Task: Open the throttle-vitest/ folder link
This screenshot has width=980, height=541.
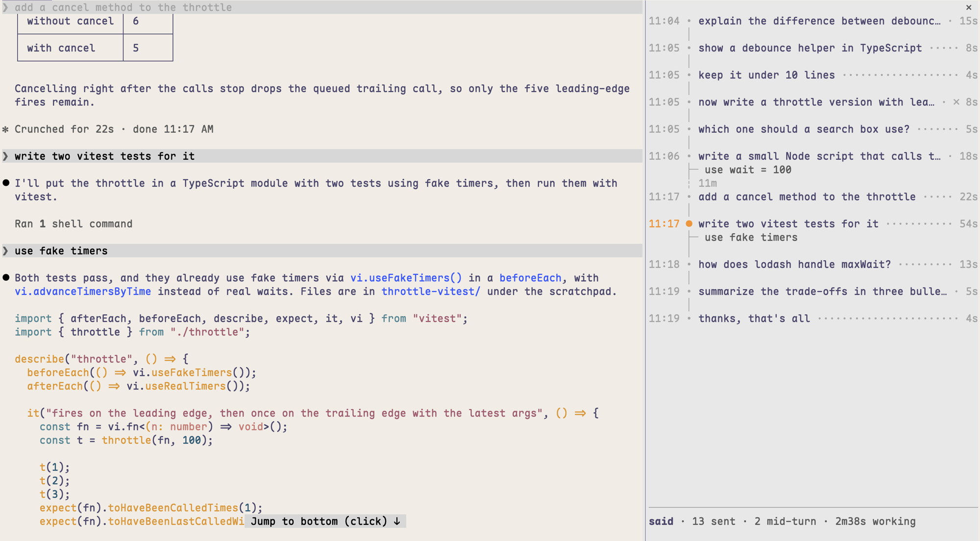Action: (431, 292)
